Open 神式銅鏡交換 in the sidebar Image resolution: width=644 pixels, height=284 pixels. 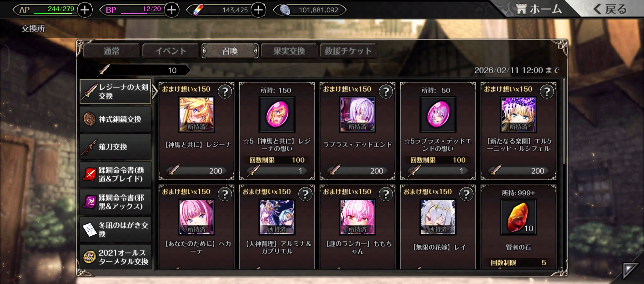[115, 119]
